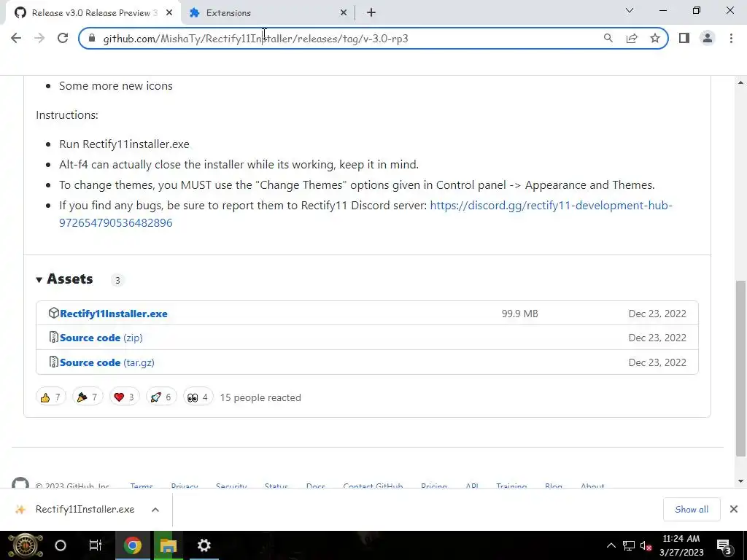Toggle the party popper reaction
747x560 pixels.
pyautogui.click(x=88, y=397)
